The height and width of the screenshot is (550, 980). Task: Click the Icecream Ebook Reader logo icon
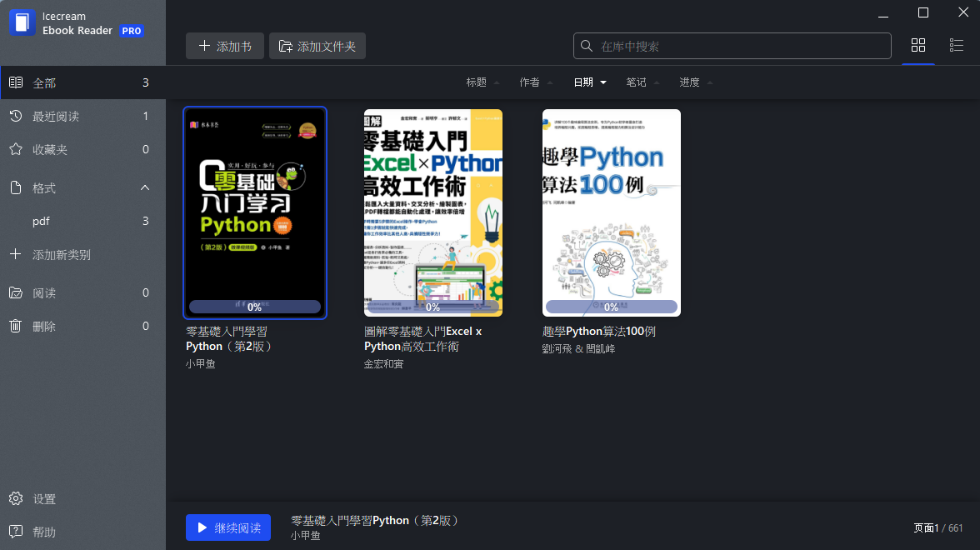22,22
